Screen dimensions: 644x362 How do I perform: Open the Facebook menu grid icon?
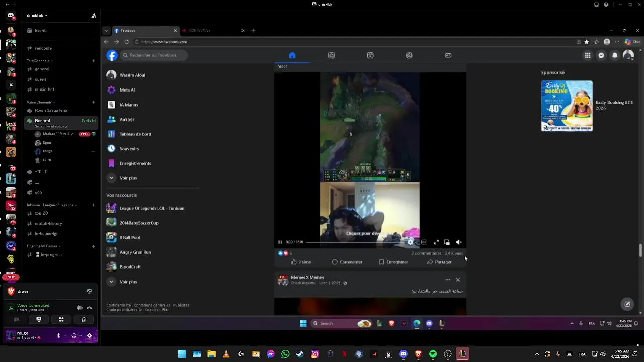(x=587, y=55)
